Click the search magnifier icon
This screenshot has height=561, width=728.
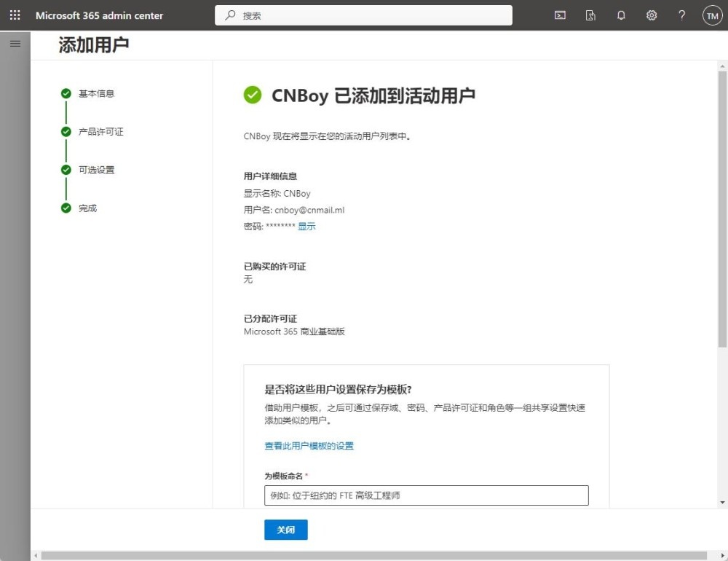click(230, 15)
